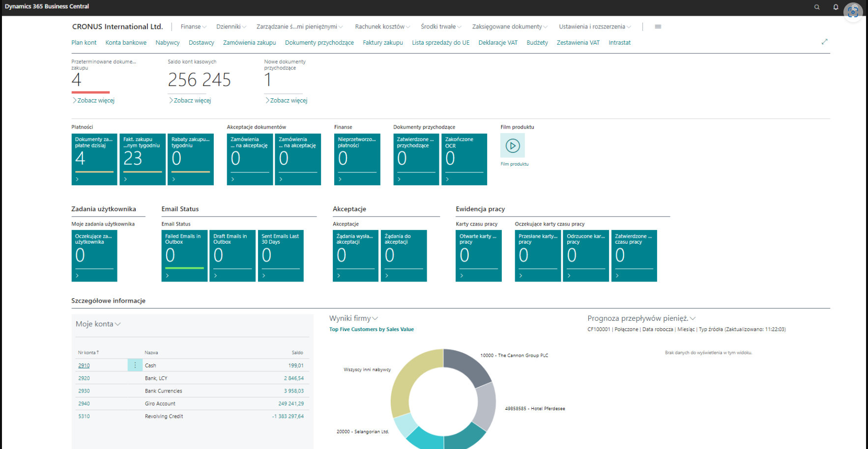Click Top Five Customers by Sales Value title
The image size is (868, 449).
(x=372, y=330)
